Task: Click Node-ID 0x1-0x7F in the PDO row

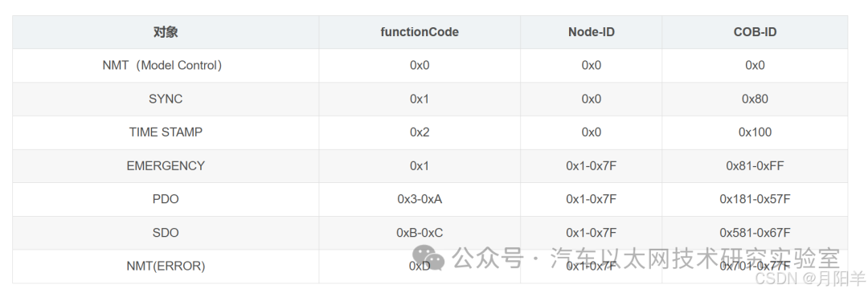Action: point(592,199)
